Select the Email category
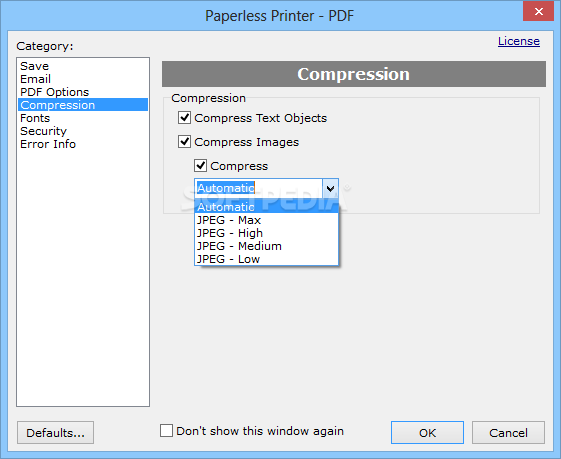 pyautogui.click(x=35, y=79)
